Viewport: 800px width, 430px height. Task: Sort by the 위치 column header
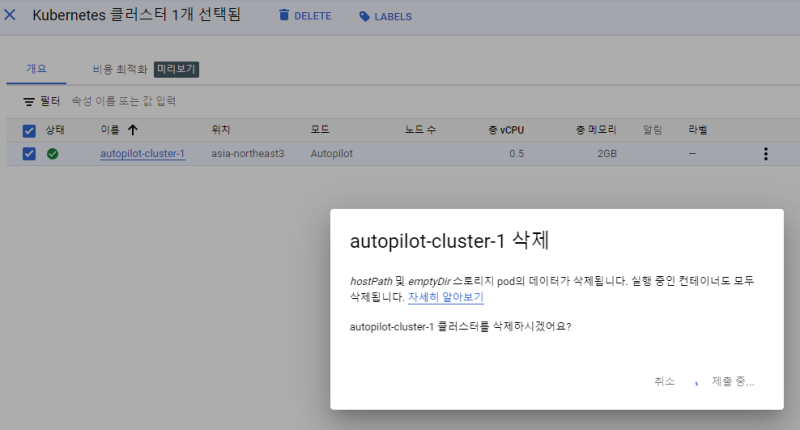point(221,130)
